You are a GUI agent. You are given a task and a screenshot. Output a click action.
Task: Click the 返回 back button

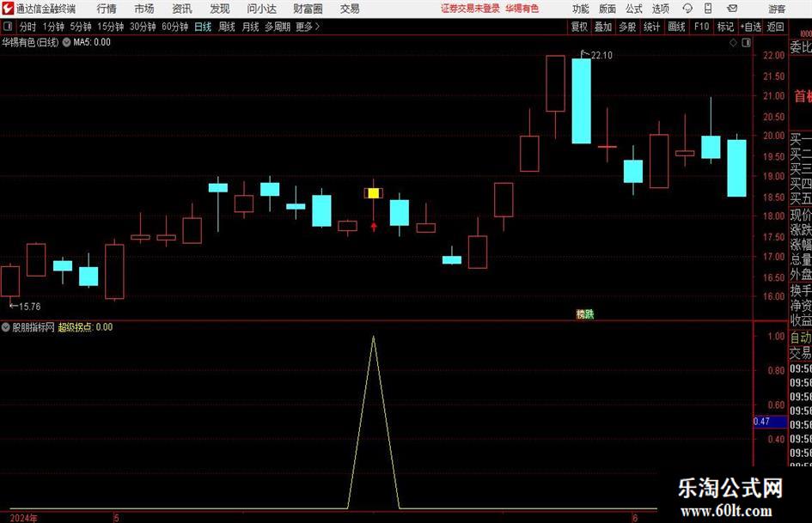coord(776,27)
